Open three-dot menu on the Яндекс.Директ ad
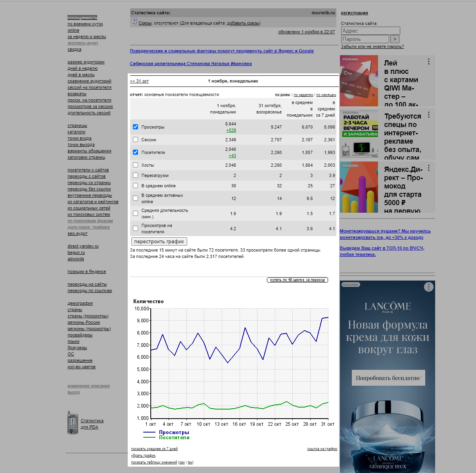Viewport: 476px width, 473px height. point(429,168)
